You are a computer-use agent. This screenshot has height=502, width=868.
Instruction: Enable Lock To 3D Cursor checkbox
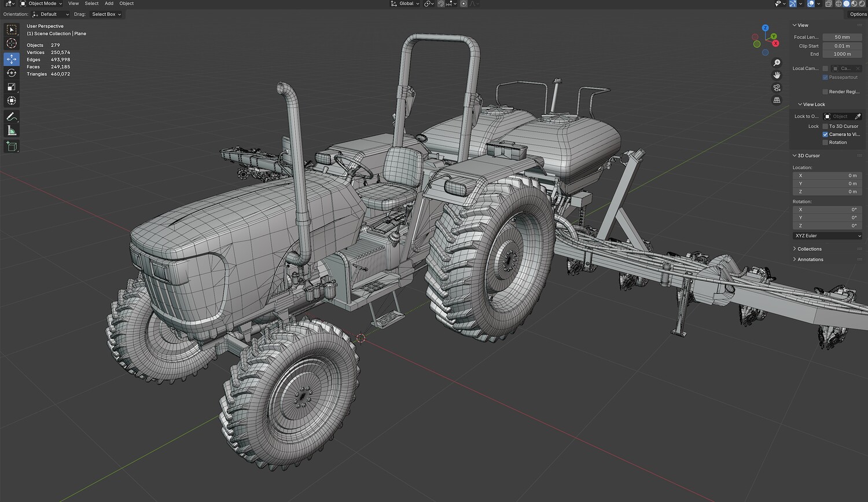click(x=825, y=126)
